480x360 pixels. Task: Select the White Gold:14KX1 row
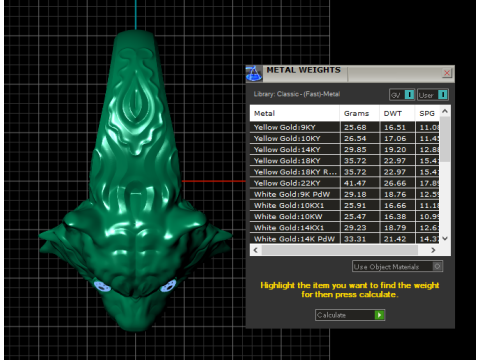click(x=345, y=228)
